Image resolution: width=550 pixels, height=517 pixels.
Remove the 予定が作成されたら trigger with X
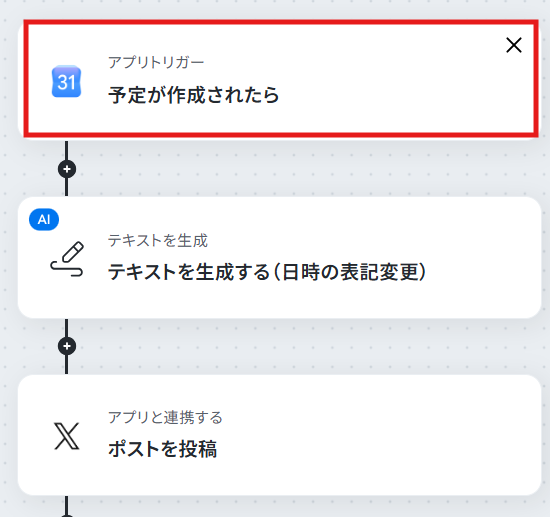pos(514,45)
